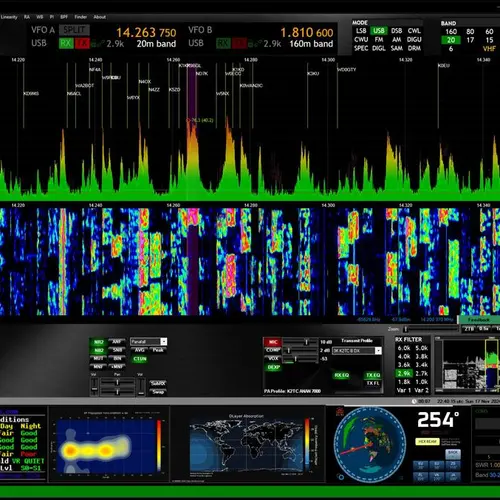The height and width of the screenshot is (500, 500).
Task: Click the green RX indicator for VFO A
Action: [66, 43]
